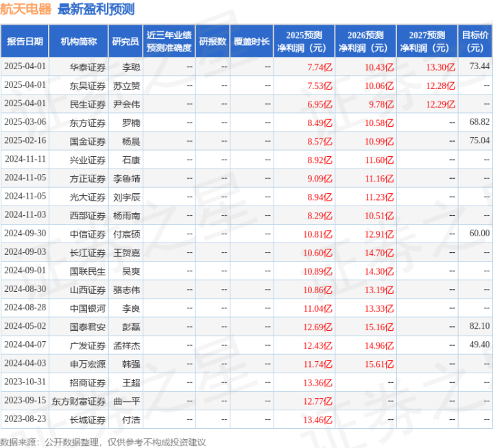The height and width of the screenshot is (448, 493).
Task: Select the 目标价 column header
Action: pyautogui.click(x=475, y=41)
